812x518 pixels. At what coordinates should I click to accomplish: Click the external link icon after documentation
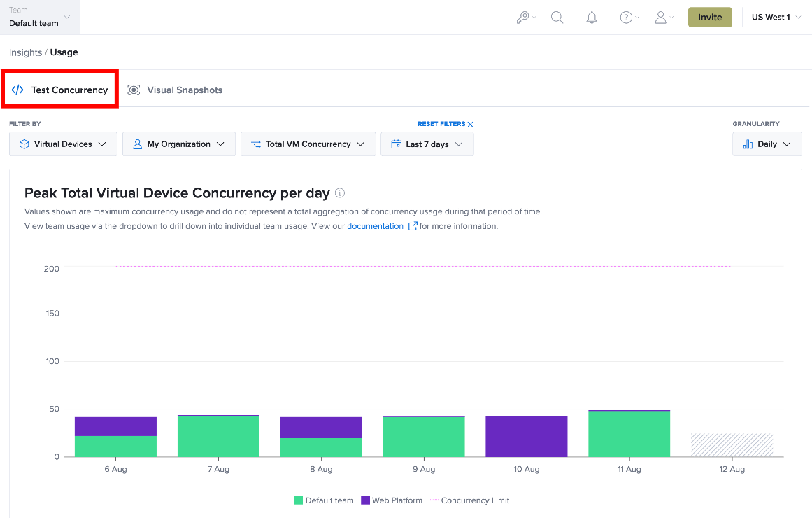pyautogui.click(x=413, y=226)
